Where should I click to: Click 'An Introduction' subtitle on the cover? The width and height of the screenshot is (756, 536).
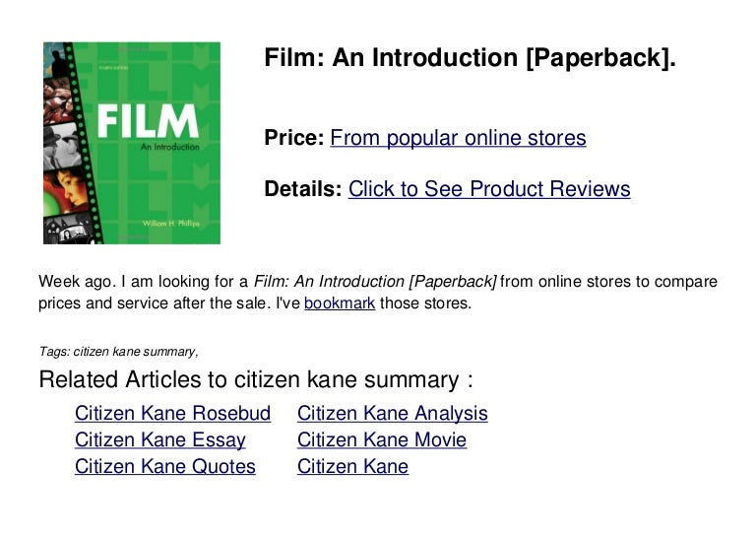pyautogui.click(x=169, y=147)
